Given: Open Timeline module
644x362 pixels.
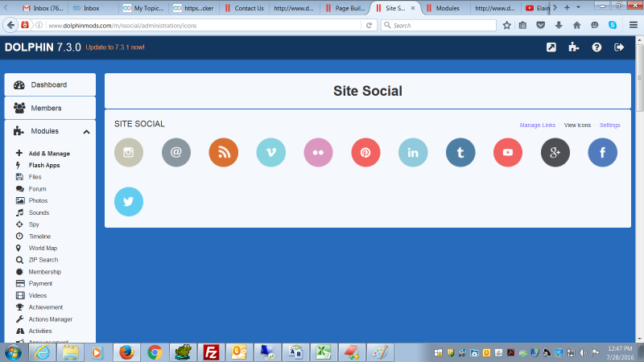Looking at the screenshot, I should (x=39, y=237).
